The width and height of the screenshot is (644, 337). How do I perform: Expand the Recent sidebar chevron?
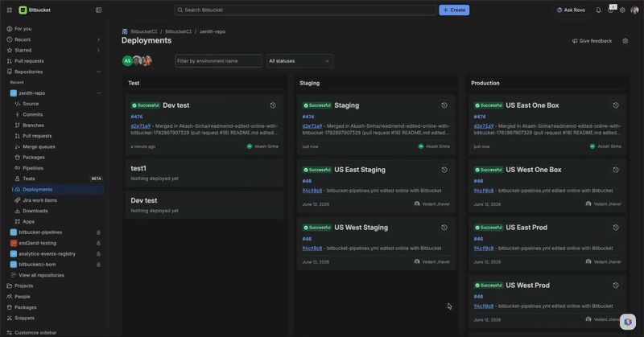point(98,40)
